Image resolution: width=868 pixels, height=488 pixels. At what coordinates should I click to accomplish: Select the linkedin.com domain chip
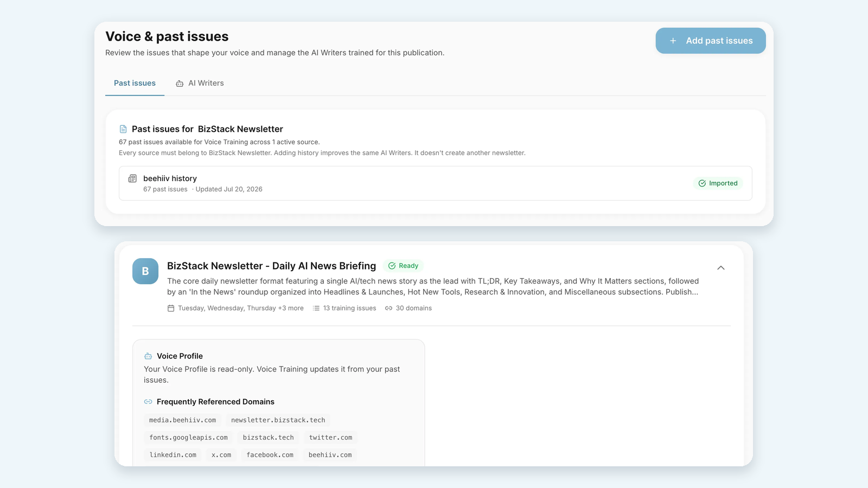(173, 455)
